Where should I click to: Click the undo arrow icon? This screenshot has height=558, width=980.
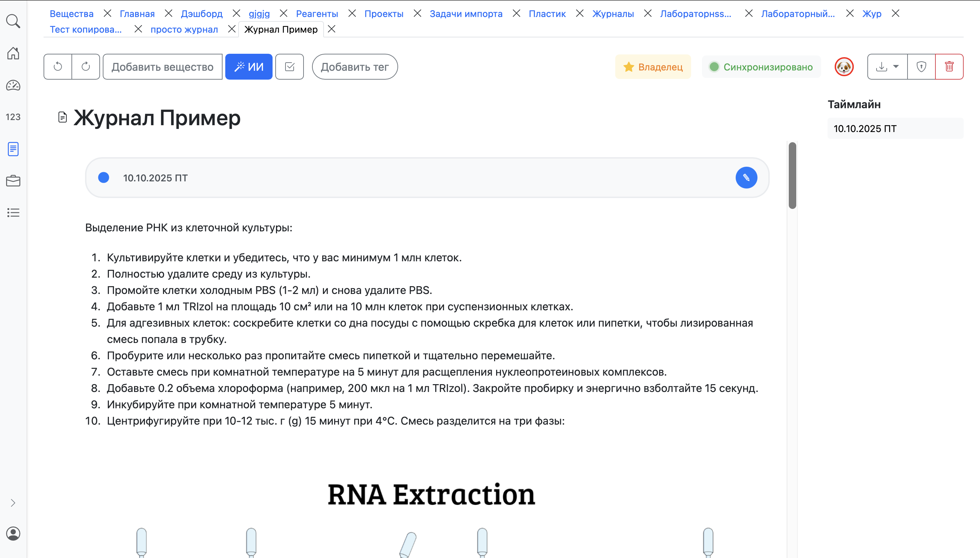(57, 66)
